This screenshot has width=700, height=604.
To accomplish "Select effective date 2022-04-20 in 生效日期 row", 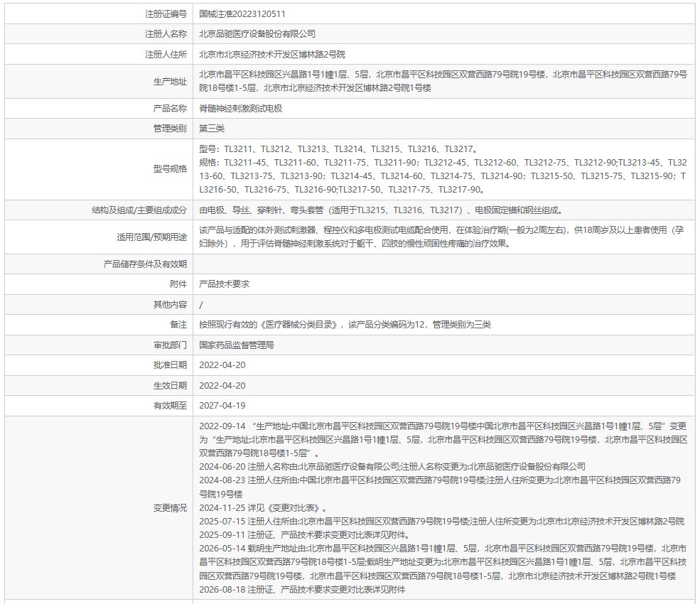I will [x=222, y=385].
